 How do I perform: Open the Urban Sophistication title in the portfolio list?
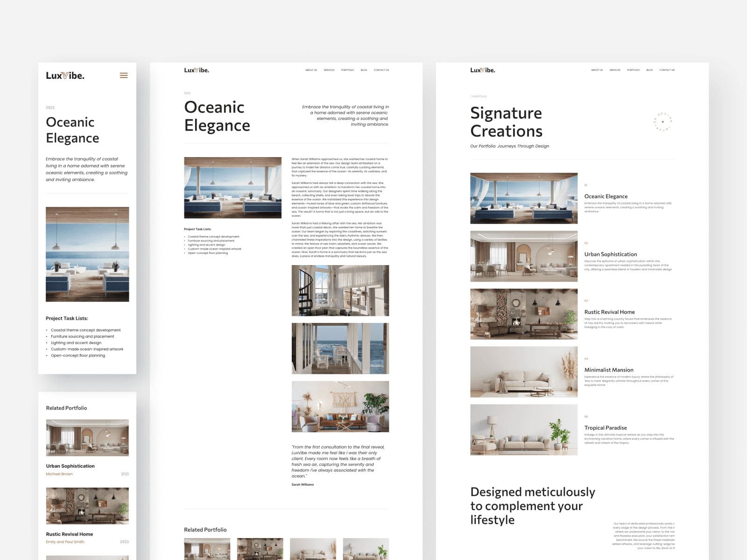click(610, 254)
